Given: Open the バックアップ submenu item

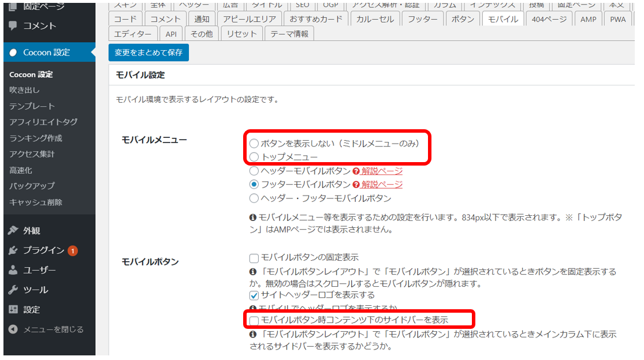Looking at the screenshot, I should point(32,186).
